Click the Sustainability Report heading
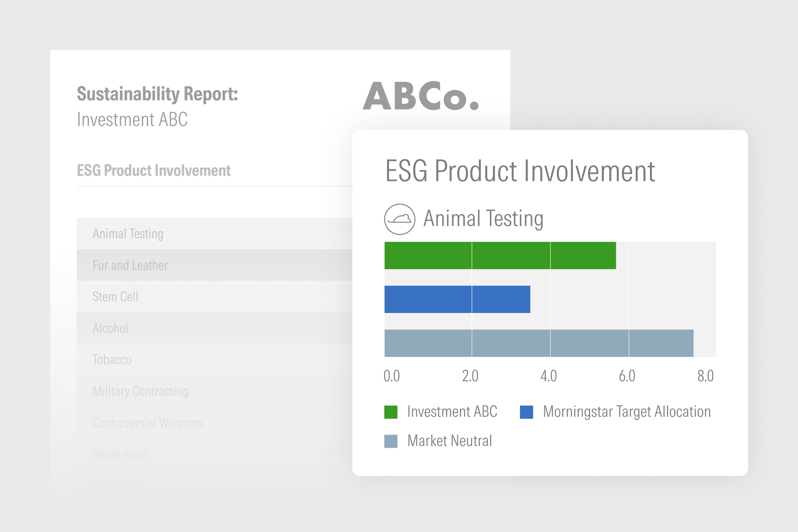Screen dimensions: 798x532 (157, 94)
